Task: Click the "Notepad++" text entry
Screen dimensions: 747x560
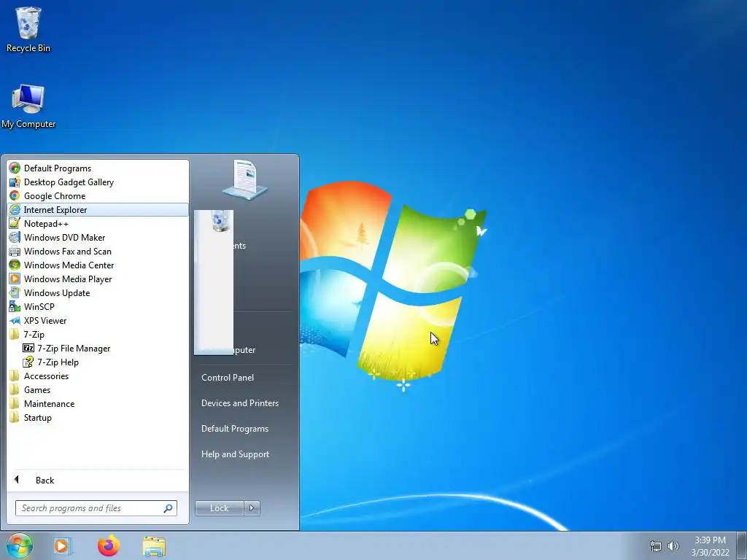Action: point(46,223)
